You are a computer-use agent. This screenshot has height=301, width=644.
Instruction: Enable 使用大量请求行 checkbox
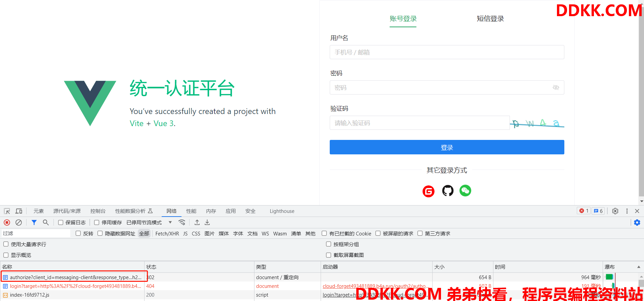point(6,244)
